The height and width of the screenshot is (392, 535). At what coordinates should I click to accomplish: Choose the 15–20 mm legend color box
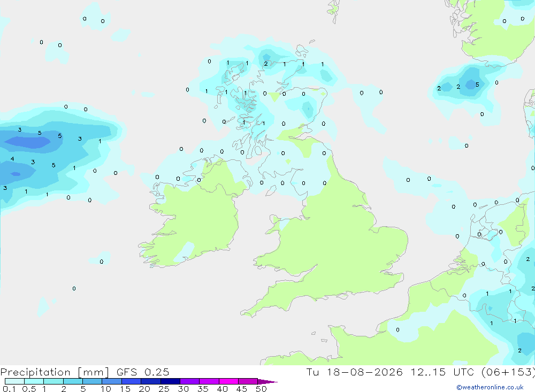point(132,381)
